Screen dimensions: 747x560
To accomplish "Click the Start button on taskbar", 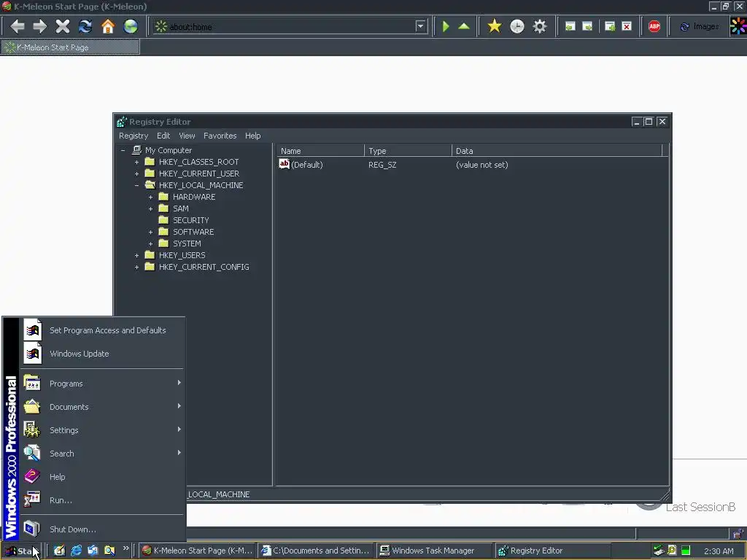I will tap(21, 551).
